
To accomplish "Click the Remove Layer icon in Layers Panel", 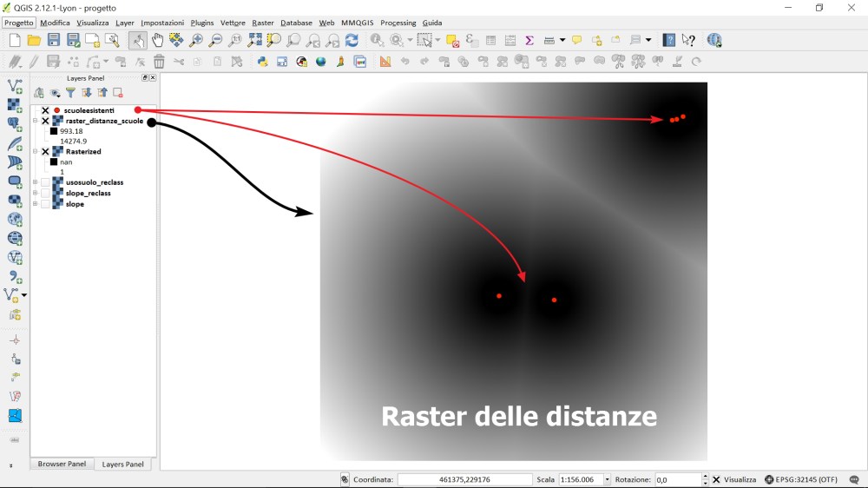I will point(118,93).
